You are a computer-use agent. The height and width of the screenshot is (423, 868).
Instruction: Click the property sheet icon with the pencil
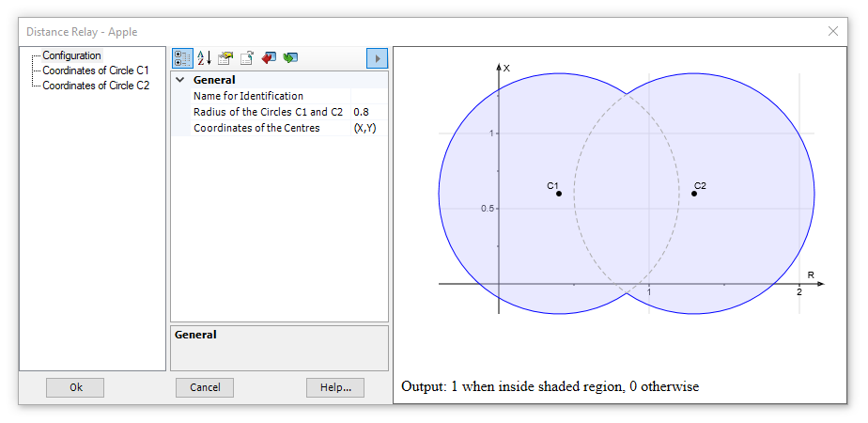click(225, 58)
